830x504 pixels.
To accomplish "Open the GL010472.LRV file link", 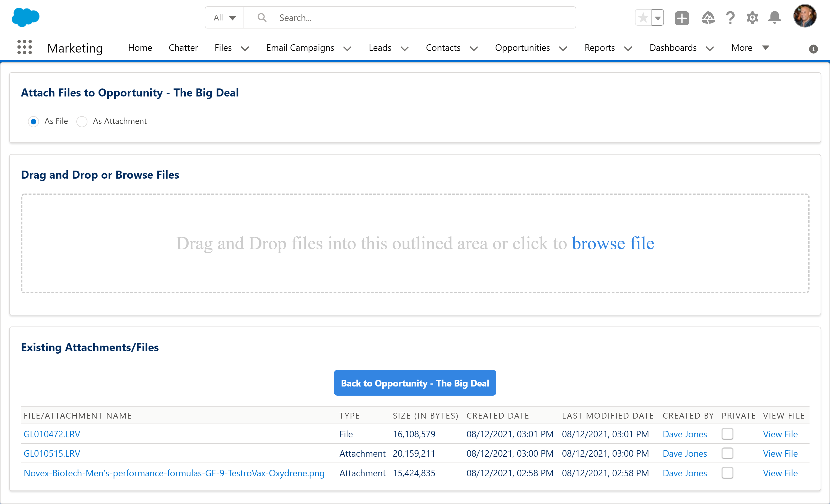I will pos(52,434).
